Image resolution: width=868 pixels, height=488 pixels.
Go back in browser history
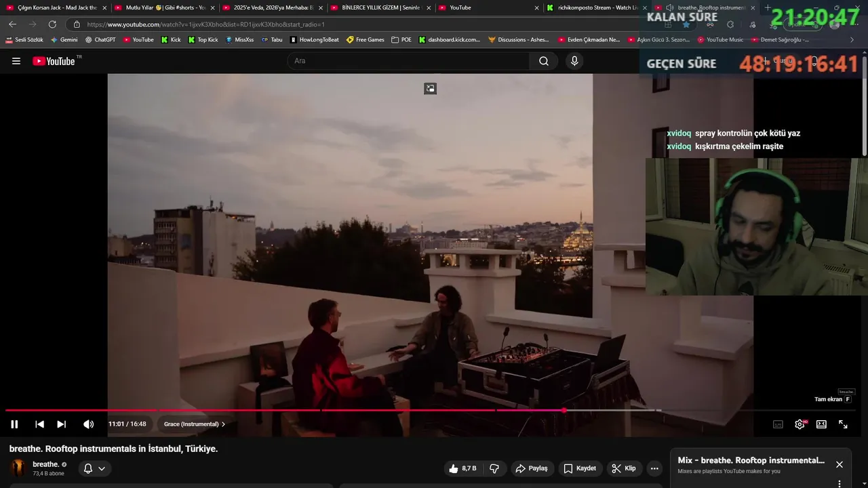12,24
